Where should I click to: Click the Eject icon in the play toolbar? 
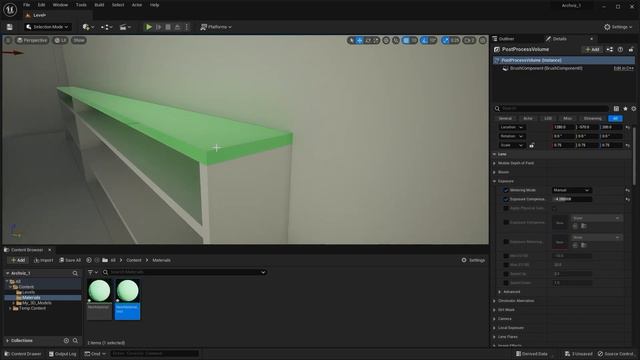click(x=178, y=27)
